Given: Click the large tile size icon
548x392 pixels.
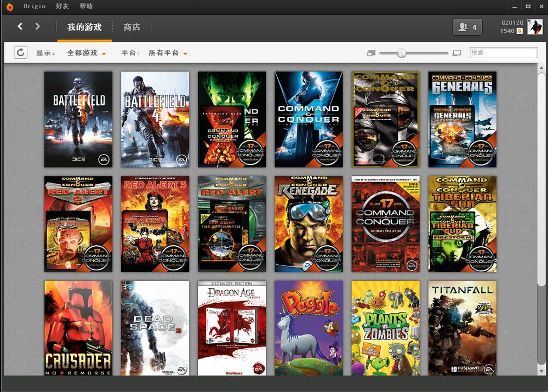Looking at the screenshot, I should (x=456, y=53).
